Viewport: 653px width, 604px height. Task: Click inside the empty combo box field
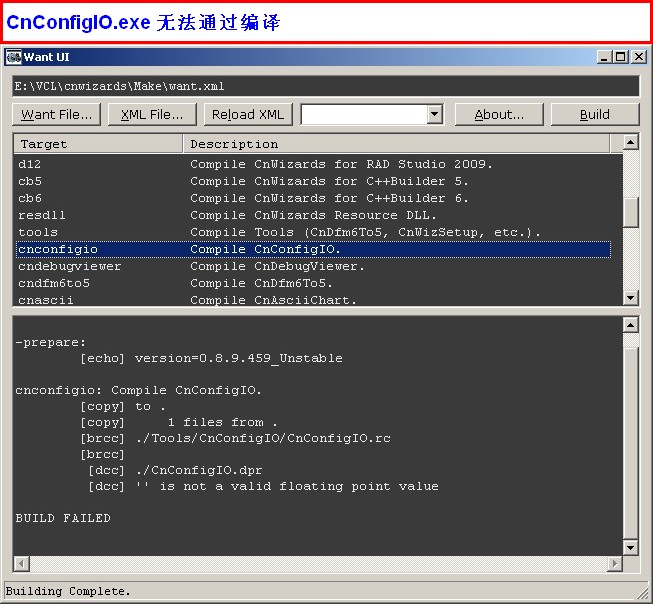click(x=363, y=114)
